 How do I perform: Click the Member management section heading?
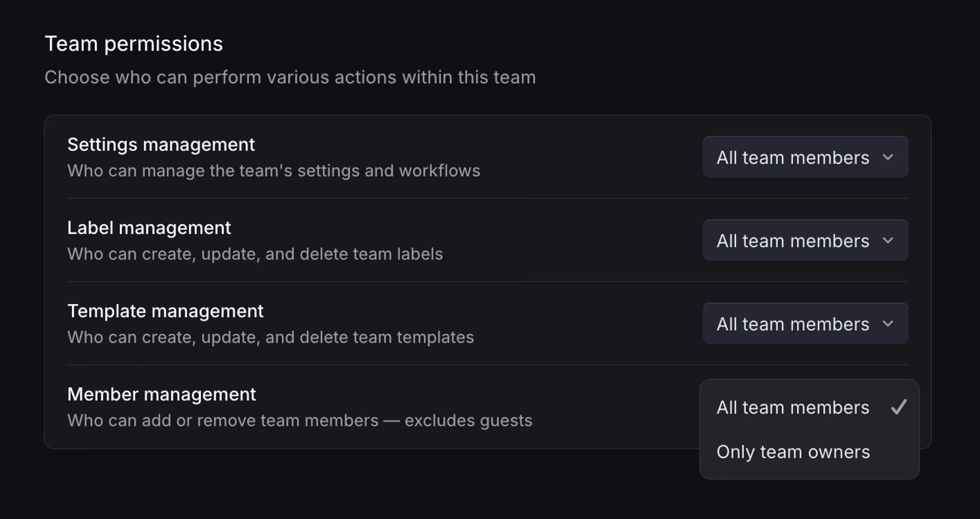tap(162, 394)
